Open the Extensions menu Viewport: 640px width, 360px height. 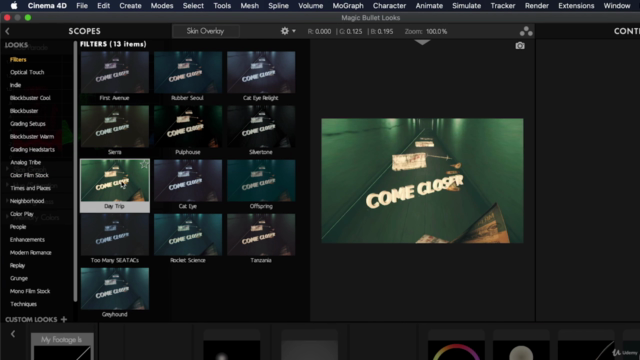(576, 6)
